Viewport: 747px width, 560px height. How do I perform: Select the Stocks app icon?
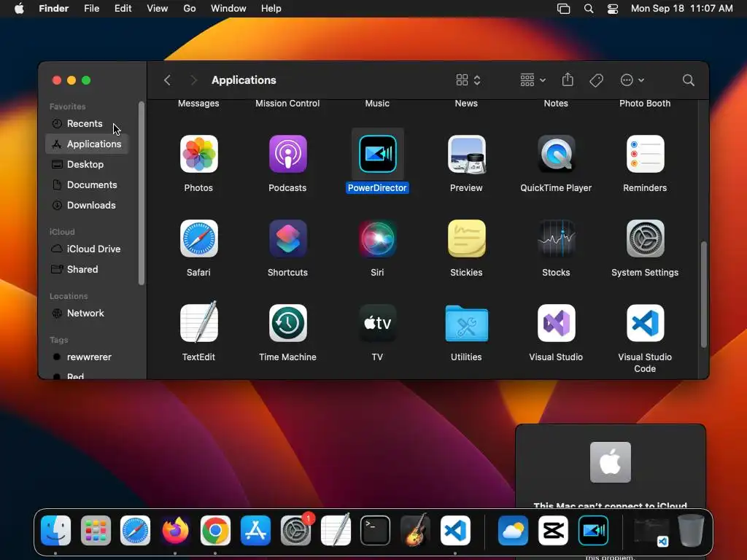pyautogui.click(x=556, y=238)
